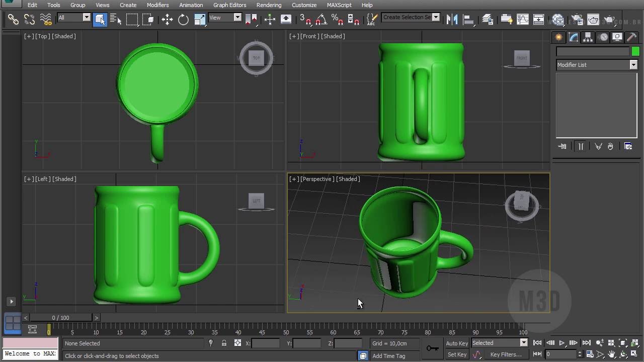The image size is (644, 362).
Task: Click the X coordinate input field
Action: pyautogui.click(x=265, y=343)
